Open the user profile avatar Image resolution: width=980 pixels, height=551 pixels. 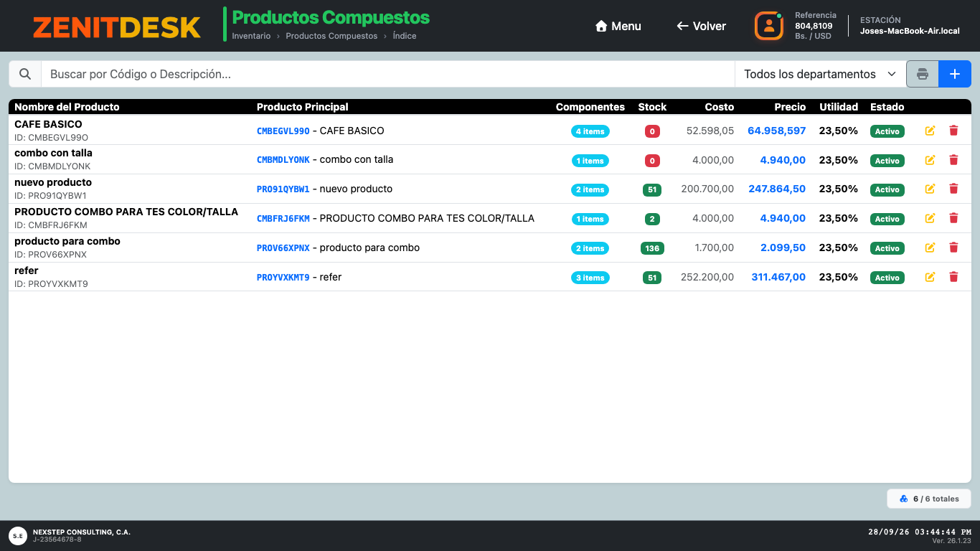(769, 26)
